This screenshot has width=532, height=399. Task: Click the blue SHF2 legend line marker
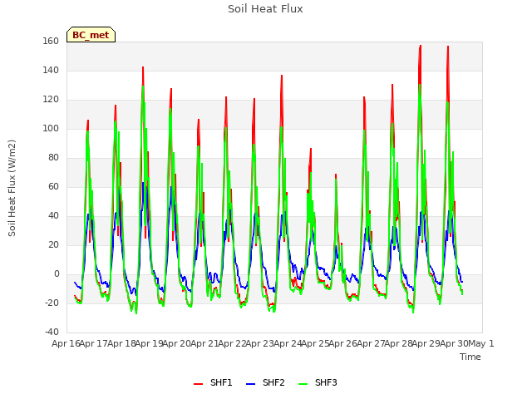tap(250, 384)
